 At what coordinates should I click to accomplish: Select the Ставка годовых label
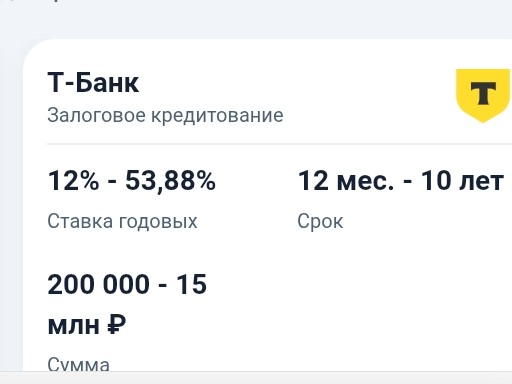point(122,221)
